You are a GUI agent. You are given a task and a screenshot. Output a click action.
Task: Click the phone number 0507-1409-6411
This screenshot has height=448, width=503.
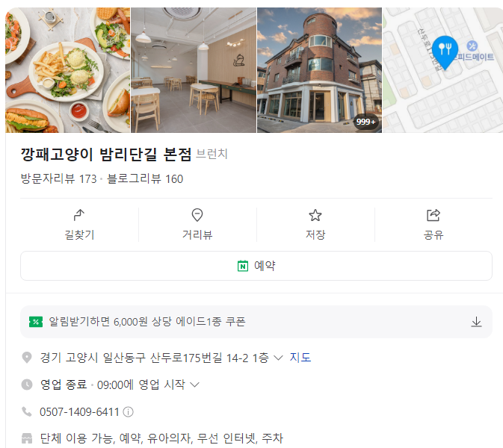[x=79, y=412]
